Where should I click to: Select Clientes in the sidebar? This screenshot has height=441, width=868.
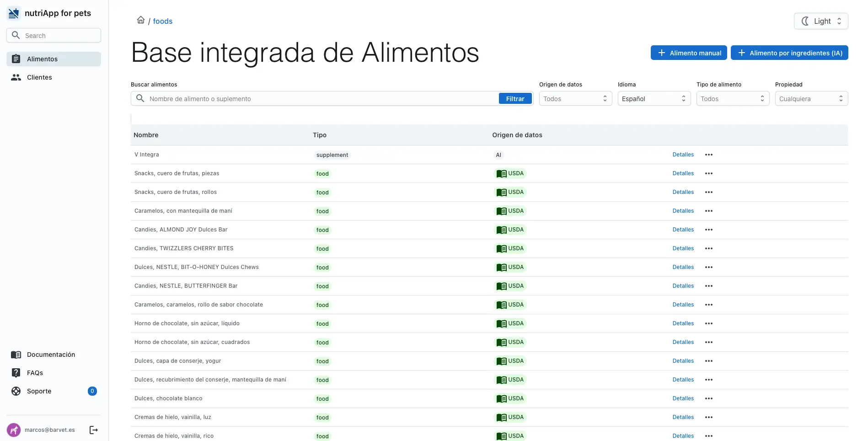click(40, 77)
